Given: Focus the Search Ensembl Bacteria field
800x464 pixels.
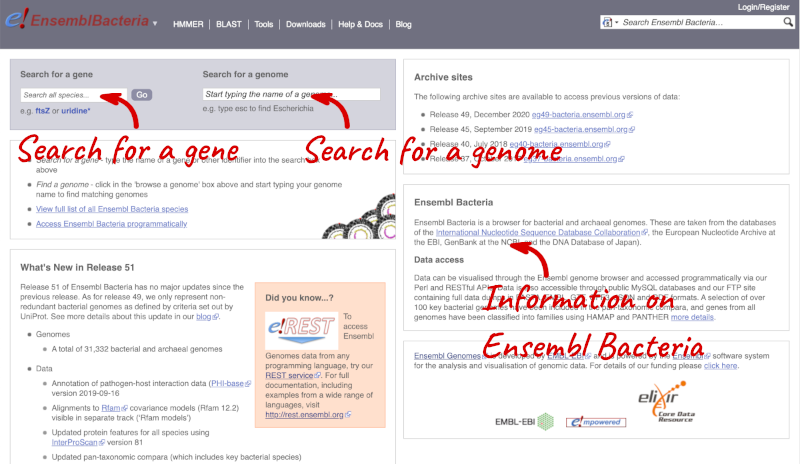Looking at the screenshot, I should pyautogui.click(x=701, y=22).
